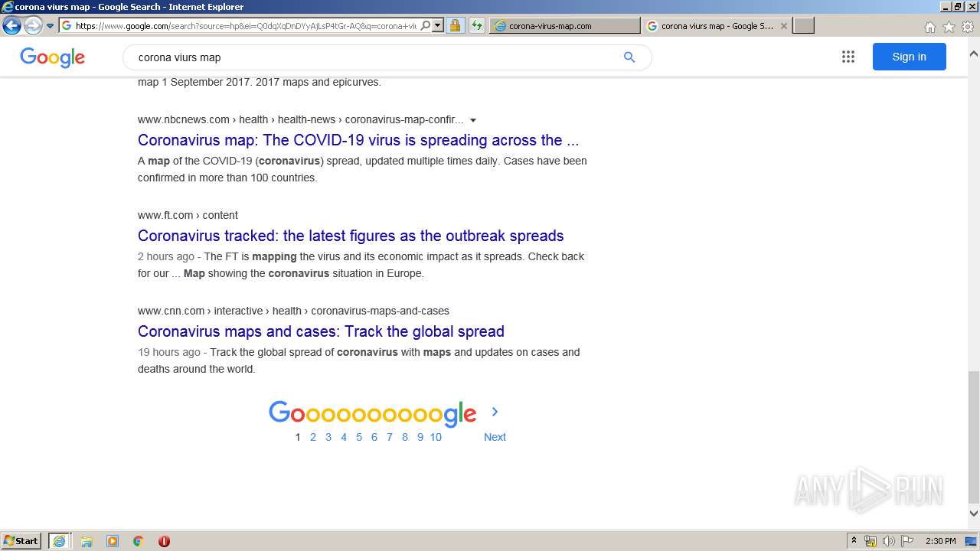
Task: Click inside the Google search box
Action: point(375,57)
